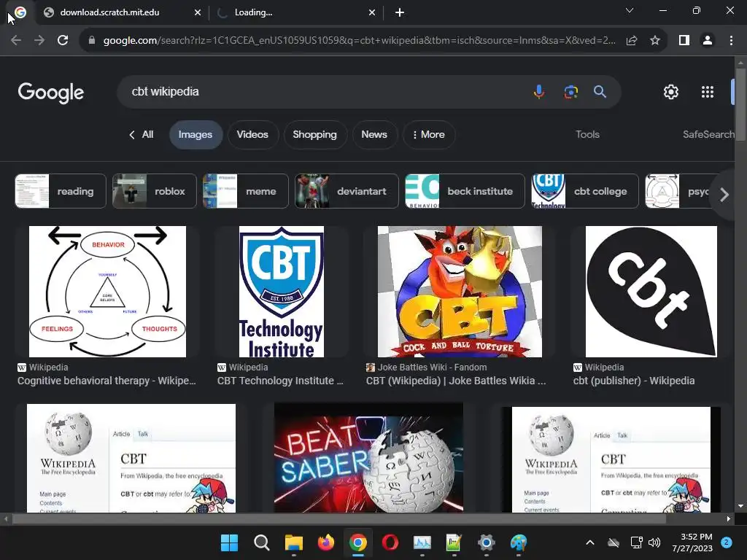
Task: Expand the More filters menu
Action: point(429,135)
